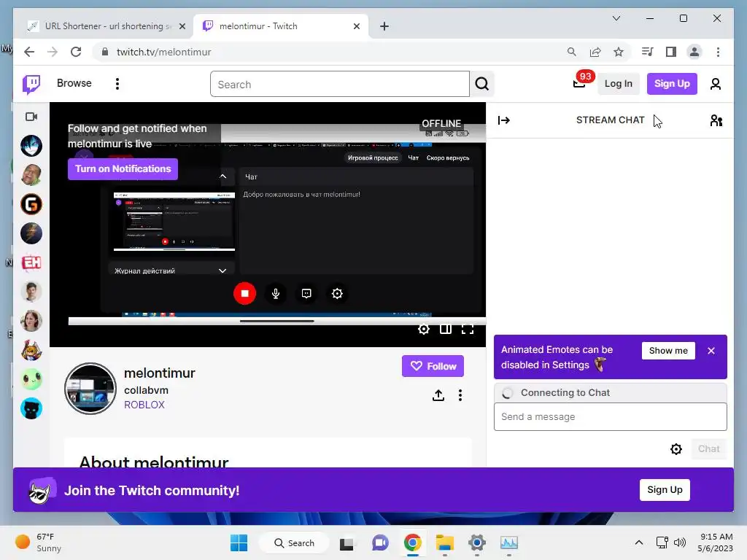Viewport: 747px width, 560px height.
Task: Dismiss the Animated Emotes notice
Action: 711,351
